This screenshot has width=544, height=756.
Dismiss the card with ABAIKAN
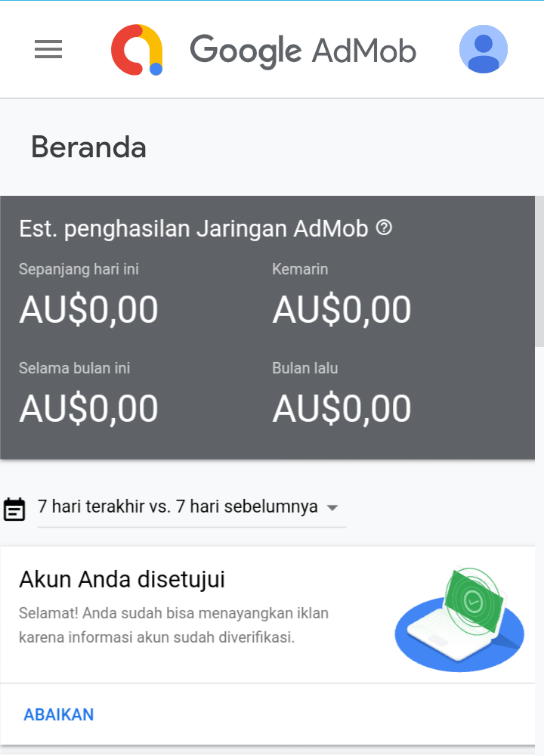pyautogui.click(x=59, y=714)
